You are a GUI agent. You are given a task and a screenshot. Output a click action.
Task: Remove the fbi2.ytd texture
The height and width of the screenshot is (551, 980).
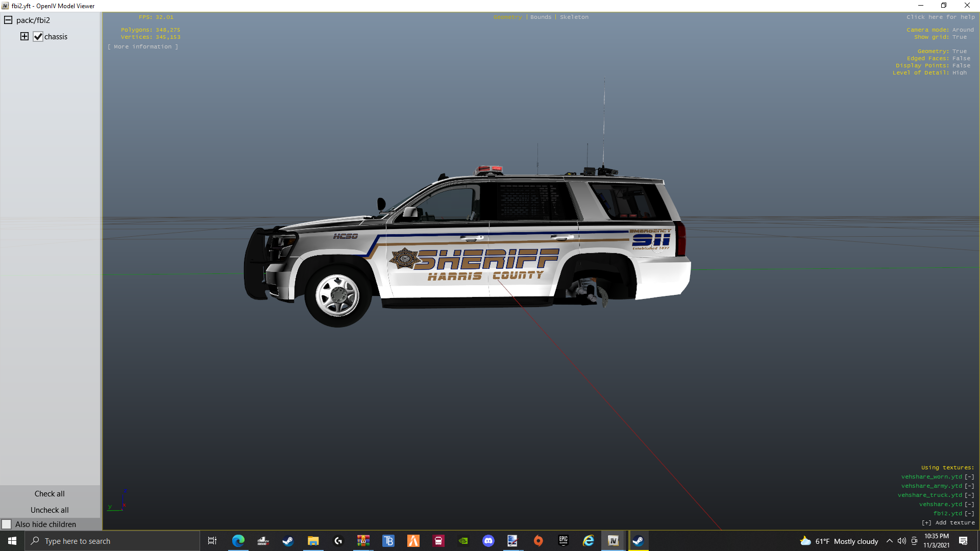[969, 514]
